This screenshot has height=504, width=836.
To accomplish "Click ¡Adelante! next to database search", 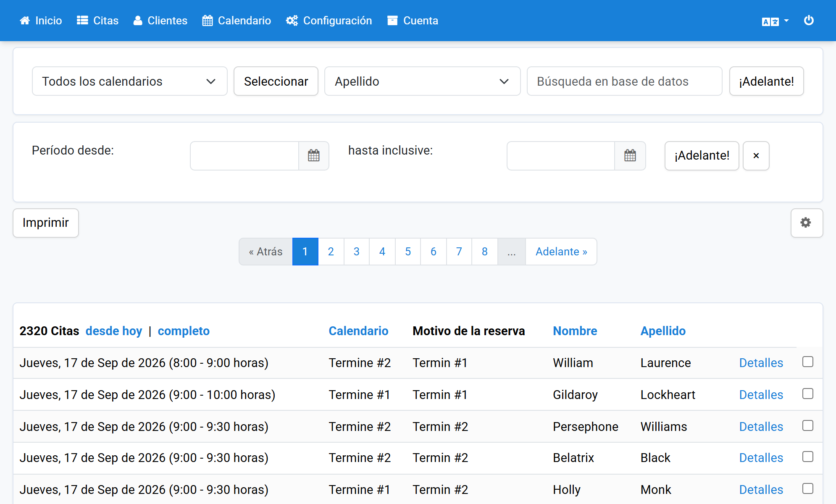I will pyautogui.click(x=767, y=81).
